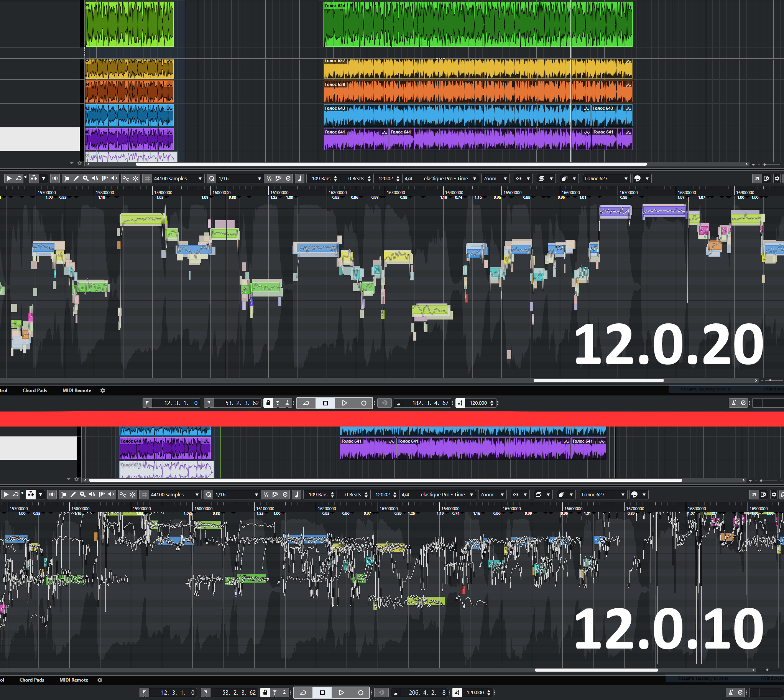
Task: Click the tempo field showing 120.000 in upper transport
Action: [478, 403]
